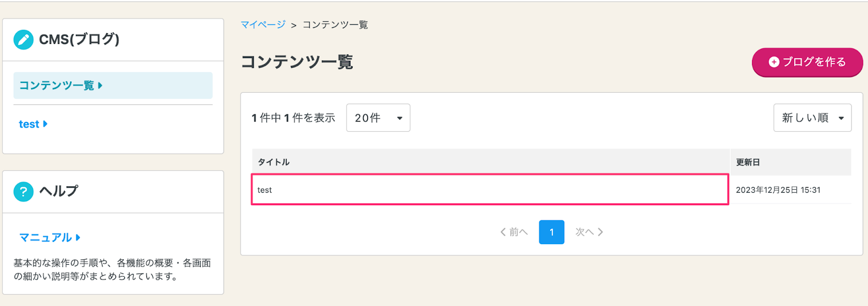Click the caret arrow of 新しい順
Image resolution: width=868 pixels, height=306 pixels.
click(841, 118)
